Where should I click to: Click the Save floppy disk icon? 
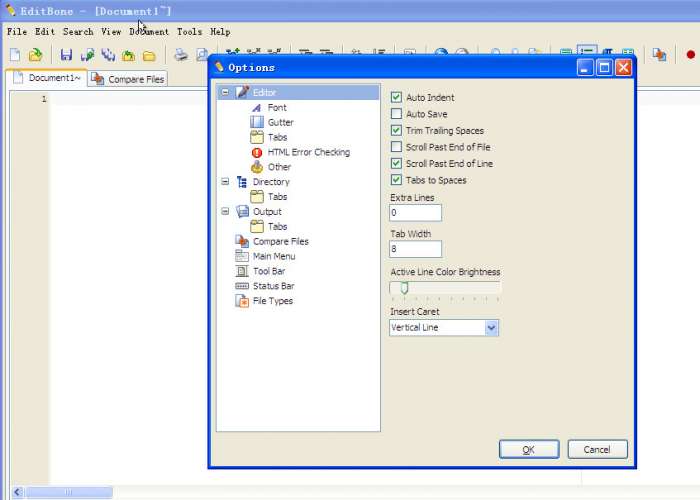[66, 55]
